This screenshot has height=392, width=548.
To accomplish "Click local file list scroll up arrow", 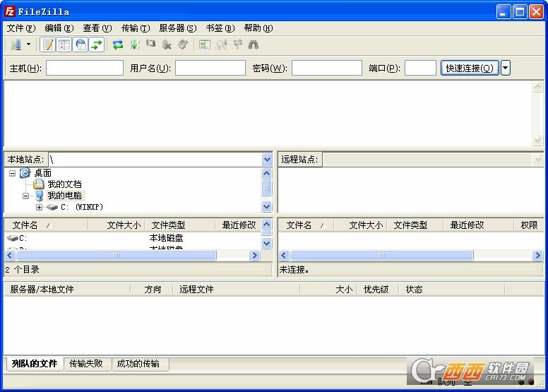I will 267,224.
